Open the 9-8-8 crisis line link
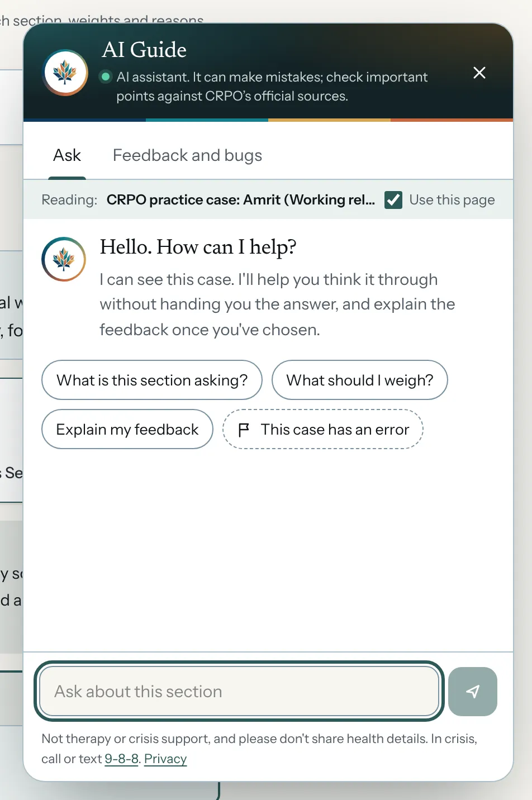This screenshot has height=800, width=532. pos(121,759)
